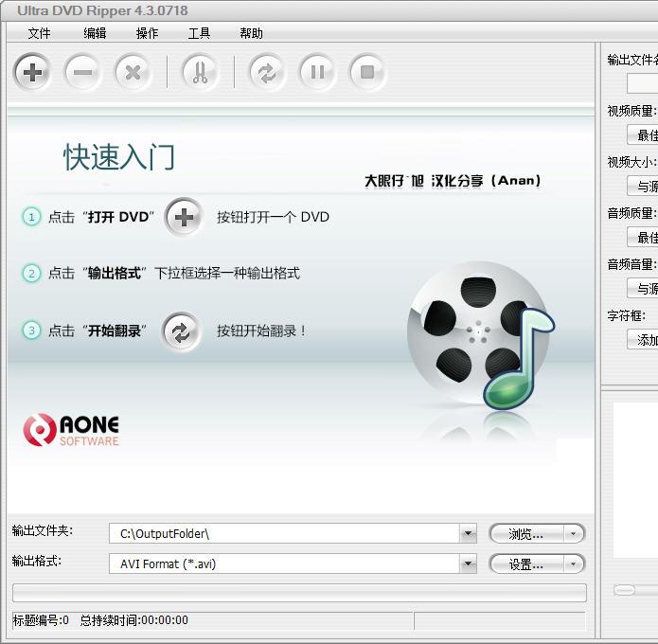
Task: Open the 视频大小 dropdown in right panel
Action: [643, 186]
